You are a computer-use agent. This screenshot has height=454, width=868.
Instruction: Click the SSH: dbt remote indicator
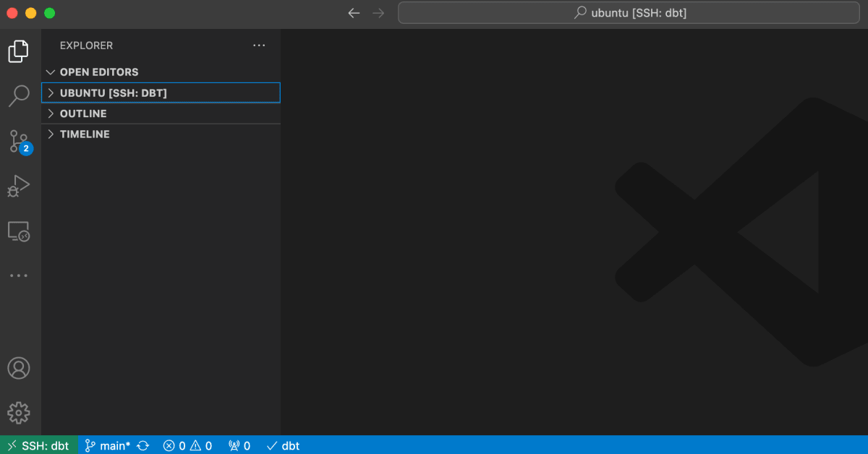[x=38, y=445]
